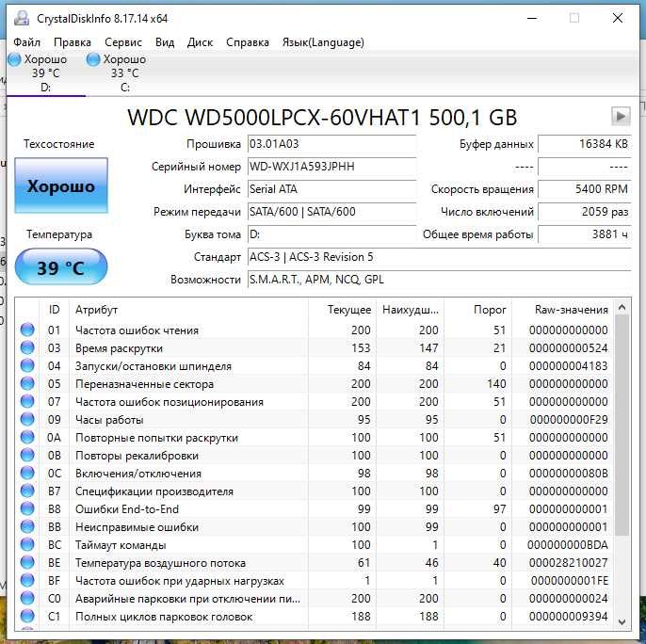Image resolution: width=646 pixels, height=644 pixels.
Task: Click CrystalDiskInfo app icon in title bar
Action: coord(22,18)
